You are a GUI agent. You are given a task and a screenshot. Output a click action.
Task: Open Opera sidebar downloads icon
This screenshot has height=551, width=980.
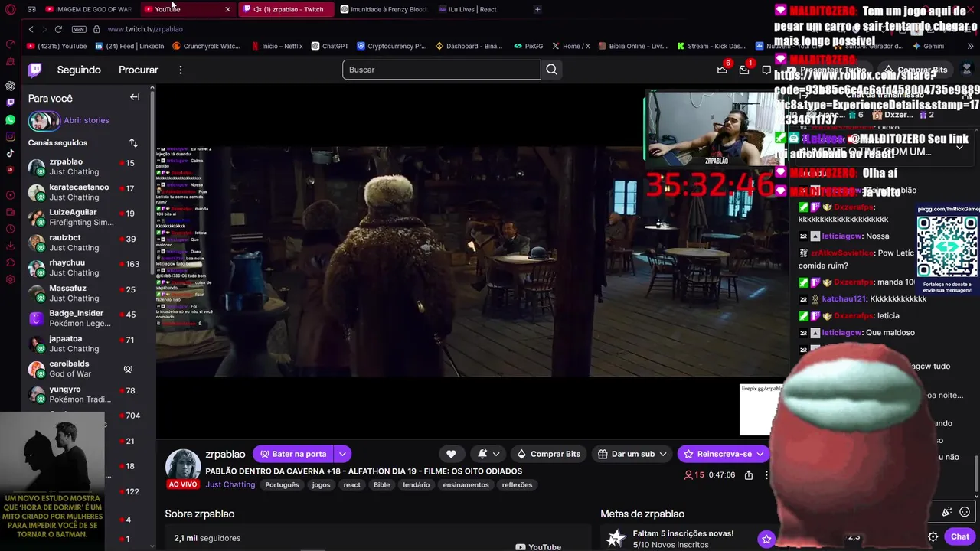11,246
